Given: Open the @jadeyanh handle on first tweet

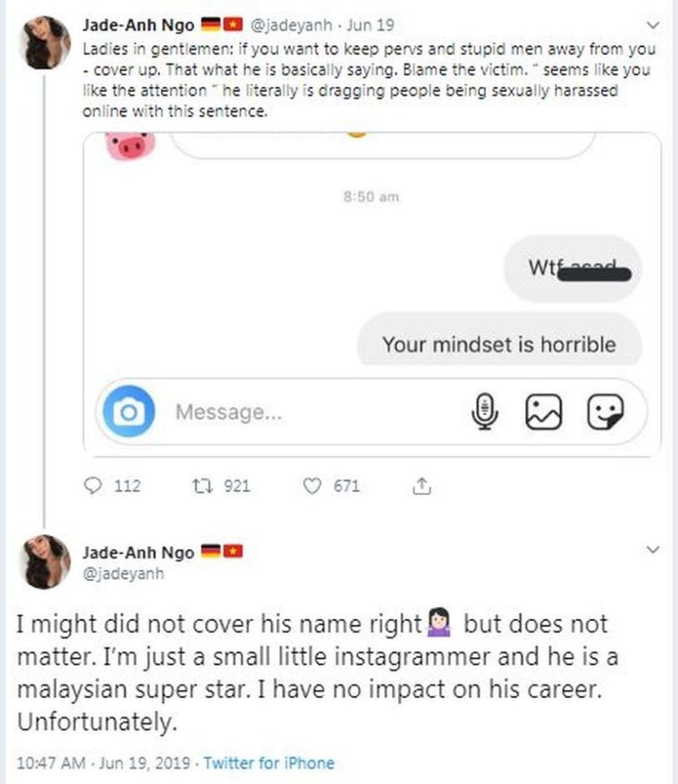Looking at the screenshot, I should coord(287,24).
